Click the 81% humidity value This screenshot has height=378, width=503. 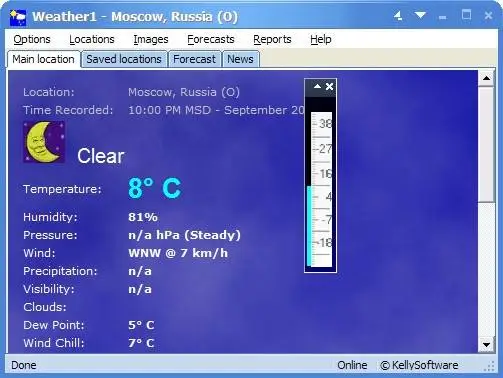(x=143, y=217)
